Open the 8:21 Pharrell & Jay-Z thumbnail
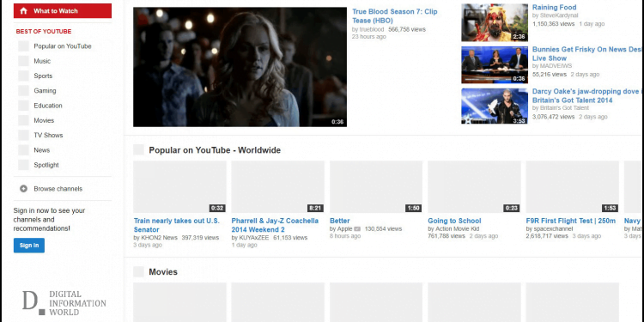 pos(277,187)
